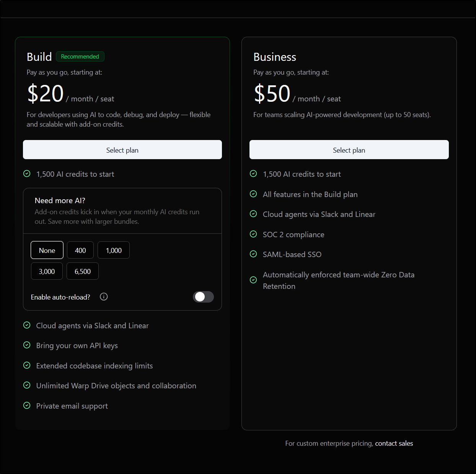Choose the 400 add-on credits bundle
The width and height of the screenshot is (476, 474).
click(x=80, y=250)
